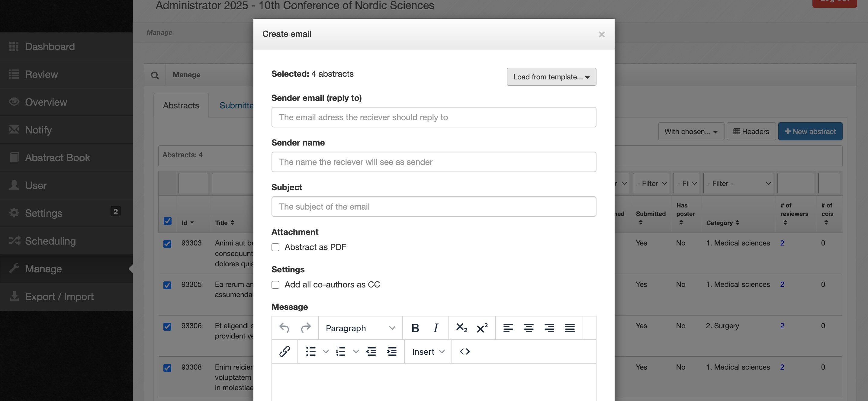Open Notify in the sidebar
The width and height of the screenshot is (868, 401).
point(38,130)
